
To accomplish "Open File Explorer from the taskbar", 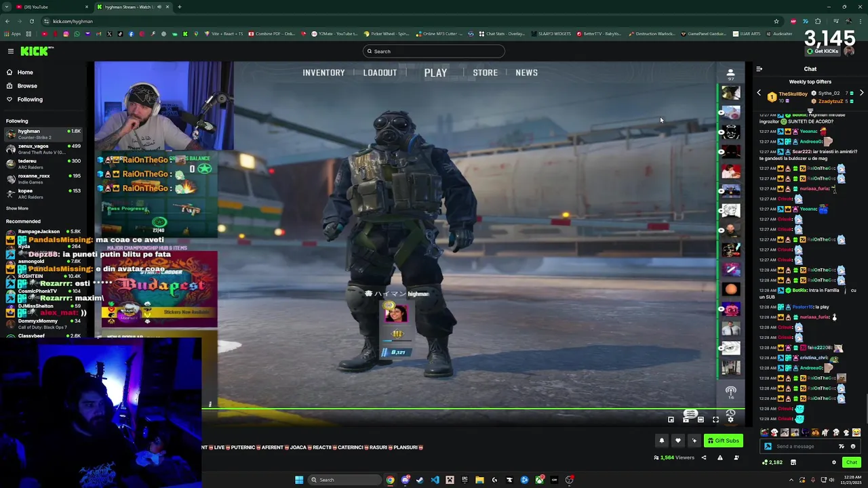I will click(479, 480).
